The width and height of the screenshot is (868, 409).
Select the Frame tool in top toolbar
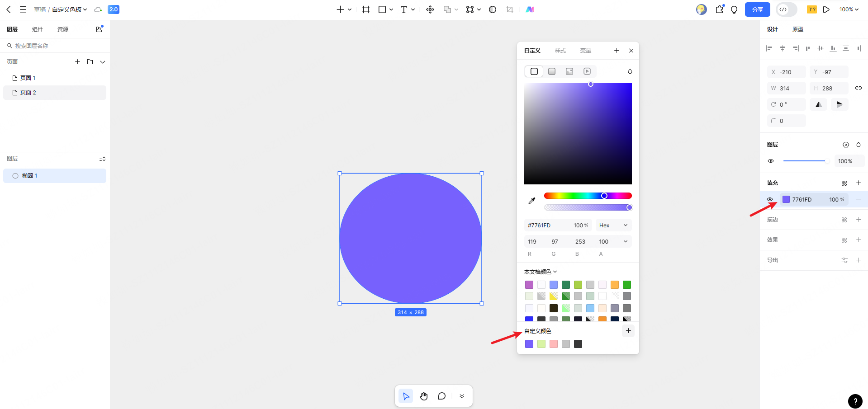[366, 9]
